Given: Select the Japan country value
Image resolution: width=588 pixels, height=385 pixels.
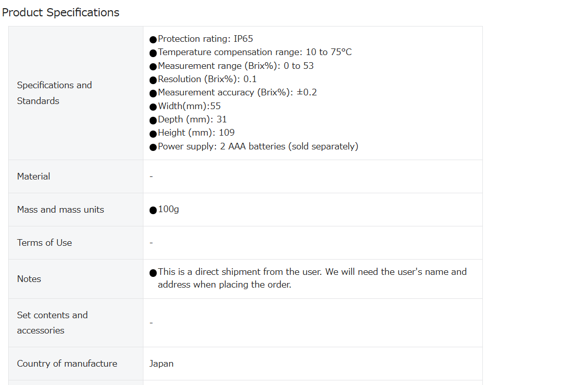Looking at the screenshot, I should pyautogui.click(x=161, y=364).
